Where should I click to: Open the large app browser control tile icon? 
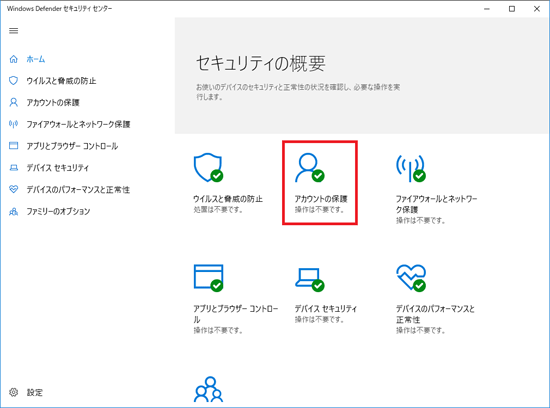click(x=208, y=278)
